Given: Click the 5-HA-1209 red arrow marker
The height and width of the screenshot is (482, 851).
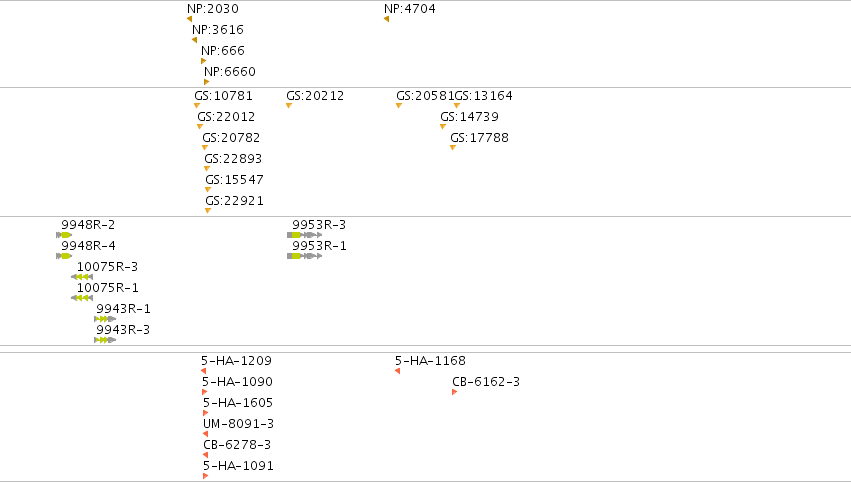Looking at the screenshot, I should point(204,371).
